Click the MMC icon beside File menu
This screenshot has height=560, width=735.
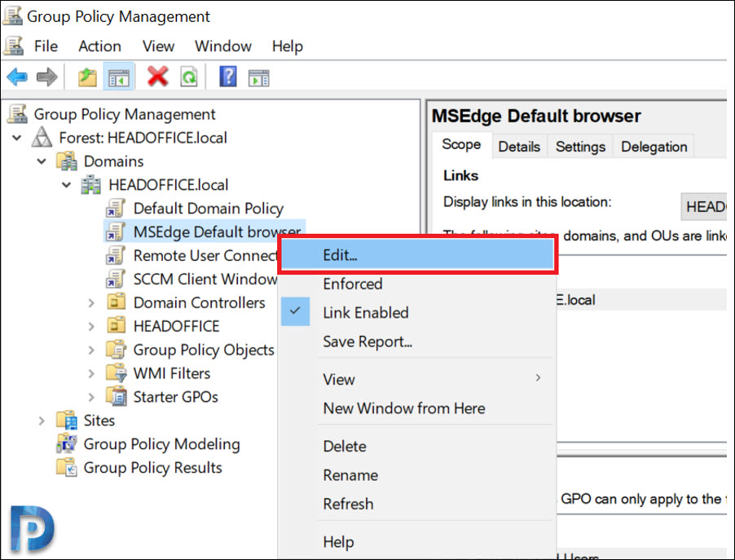(x=13, y=46)
